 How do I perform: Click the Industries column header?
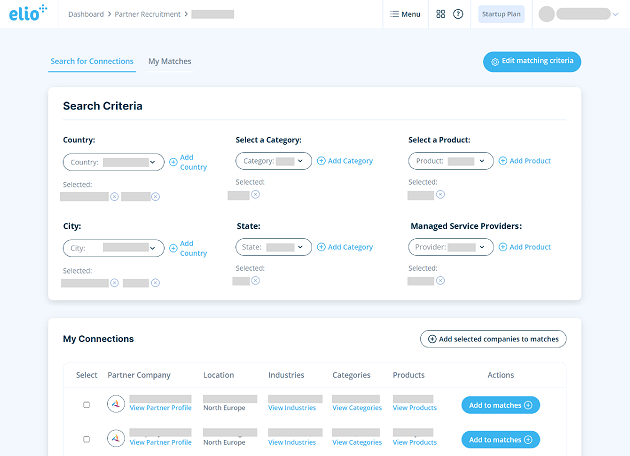[286, 375]
